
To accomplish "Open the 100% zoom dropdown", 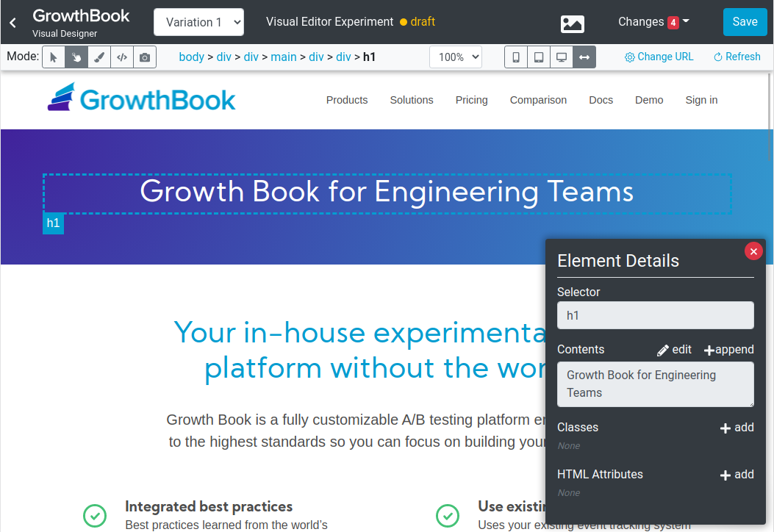I will (x=456, y=57).
